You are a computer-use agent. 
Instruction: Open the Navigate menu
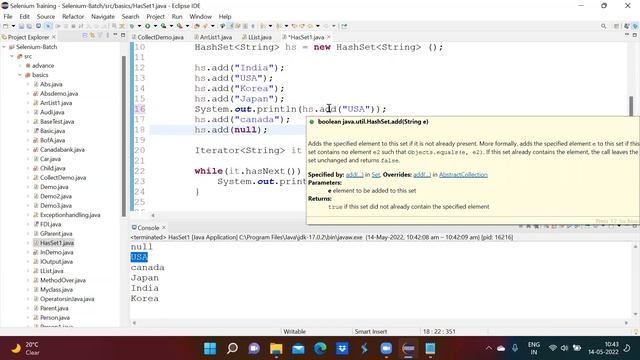[x=103, y=17]
